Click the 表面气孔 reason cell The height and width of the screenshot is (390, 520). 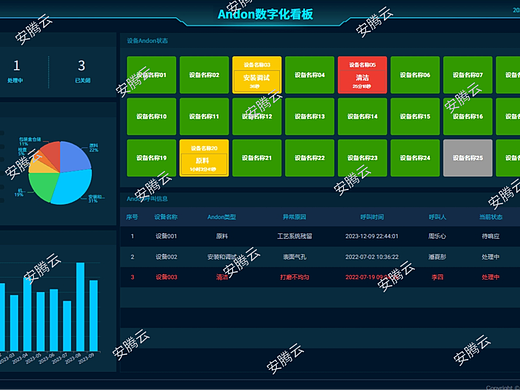tap(295, 257)
